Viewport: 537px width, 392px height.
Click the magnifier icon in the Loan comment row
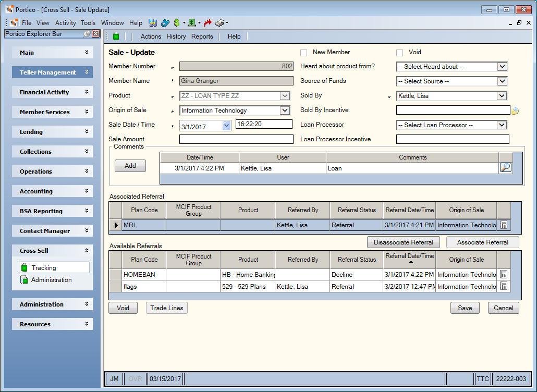point(506,168)
